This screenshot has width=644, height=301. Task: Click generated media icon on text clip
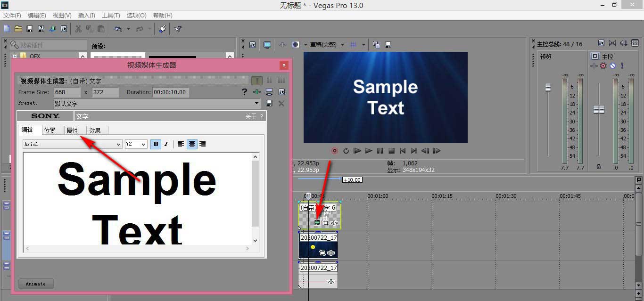point(317,222)
